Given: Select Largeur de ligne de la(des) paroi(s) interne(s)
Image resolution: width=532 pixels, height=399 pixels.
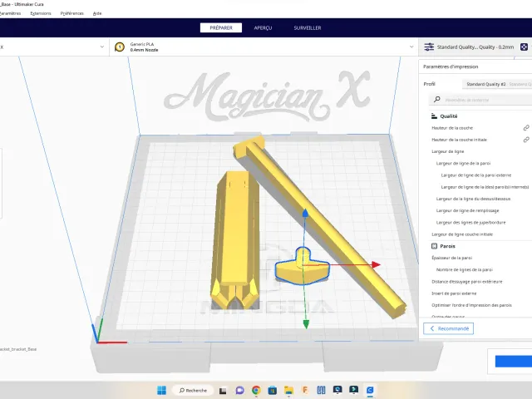Looking at the screenshot, I should click(485, 187).
